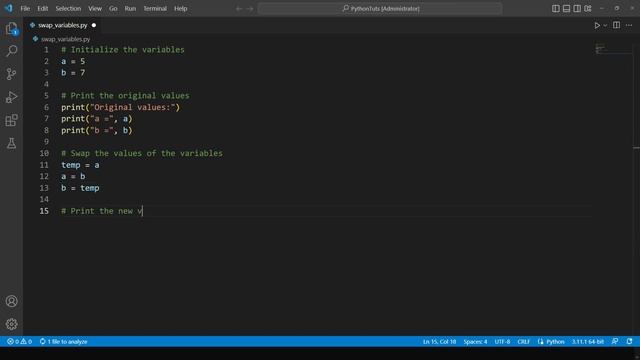The width and height of the screenshot is (640, 360).
Task: Click line number 11 in the gutter
Action: [x=44, y=165]
